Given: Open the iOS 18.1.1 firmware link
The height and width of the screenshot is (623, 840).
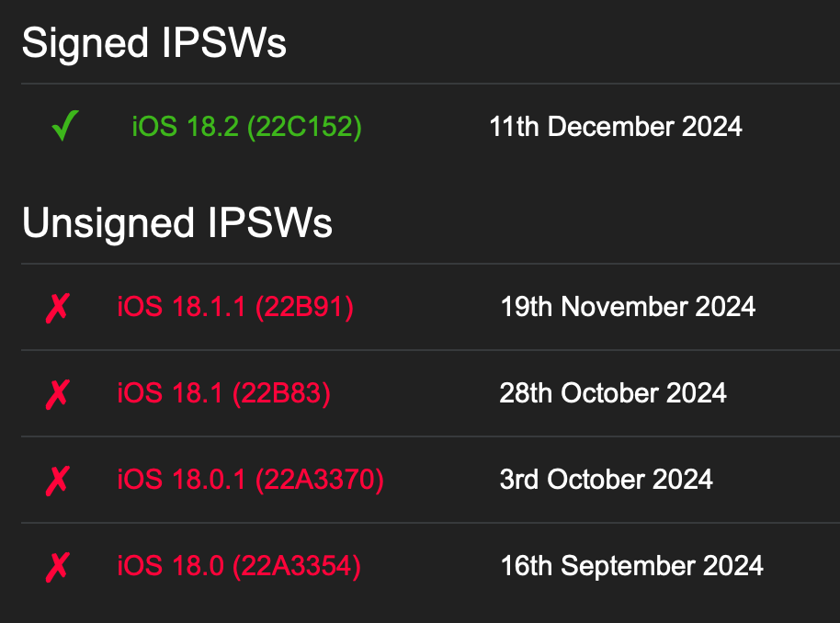Looking at the screenshot, I should [234, 307].
